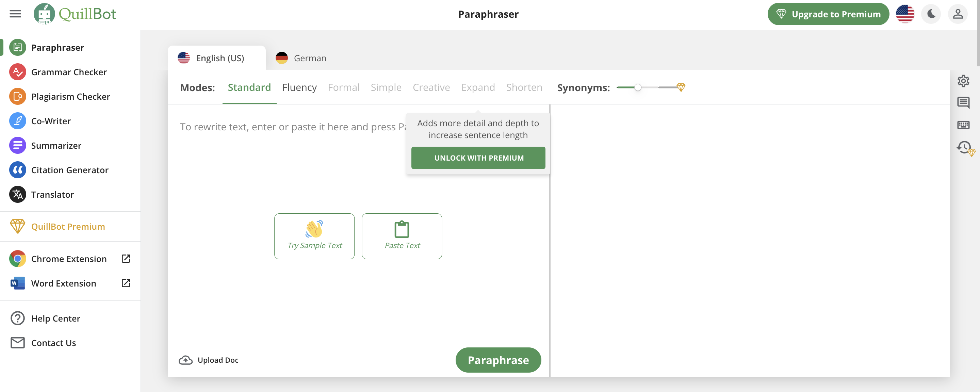Click the QuillBot wordmark text

point(87,14)
